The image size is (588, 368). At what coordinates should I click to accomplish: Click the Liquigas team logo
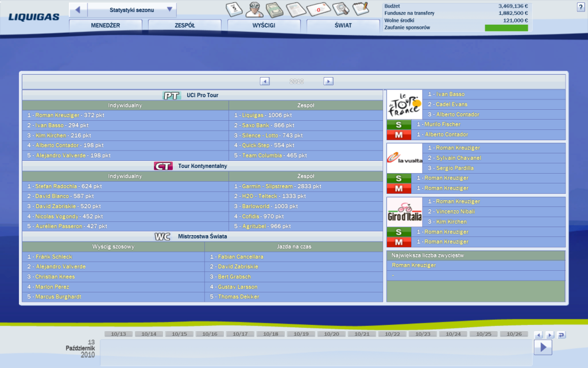[34, 17]
